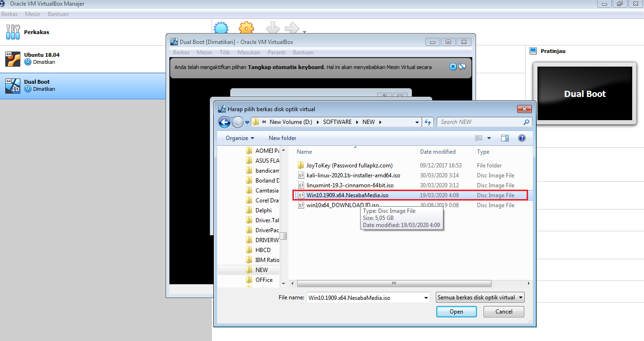Go back using the blue navigation arrow
The width and height of the screenshot is (644, 341).
tap(224, 122)
